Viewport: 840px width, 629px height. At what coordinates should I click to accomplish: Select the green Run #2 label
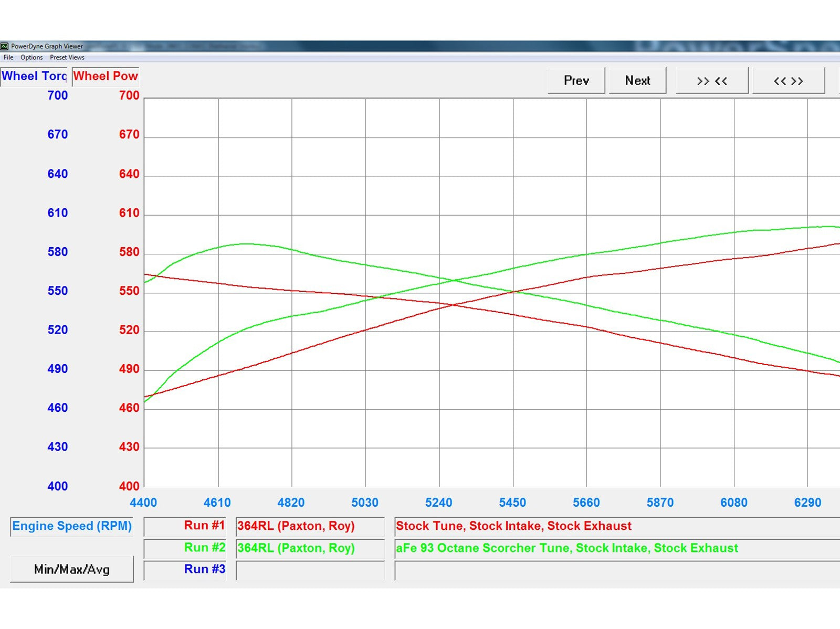click(204, 548)
